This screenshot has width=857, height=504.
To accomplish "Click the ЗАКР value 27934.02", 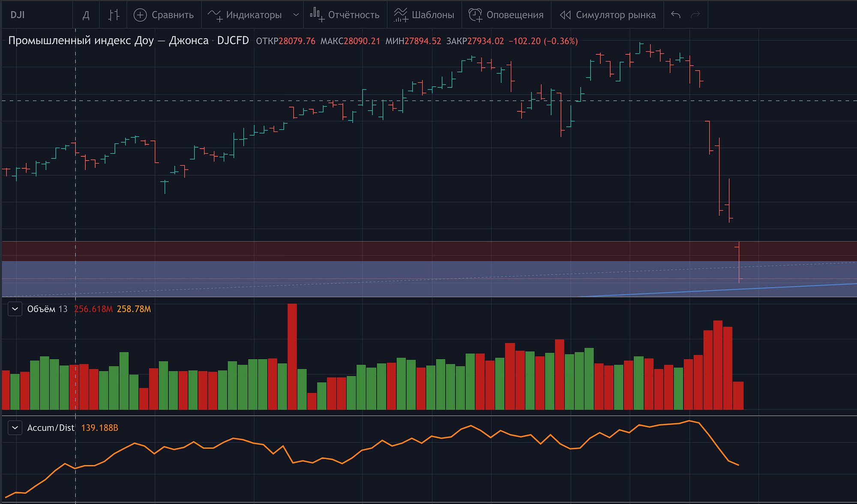I will pos(485,41).
